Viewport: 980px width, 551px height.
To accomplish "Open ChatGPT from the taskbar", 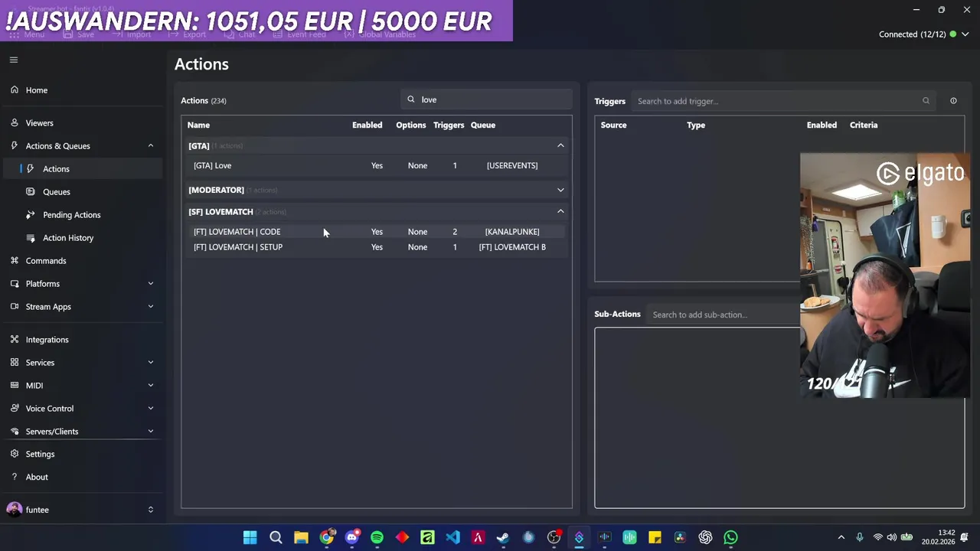I will pos(705,537).
